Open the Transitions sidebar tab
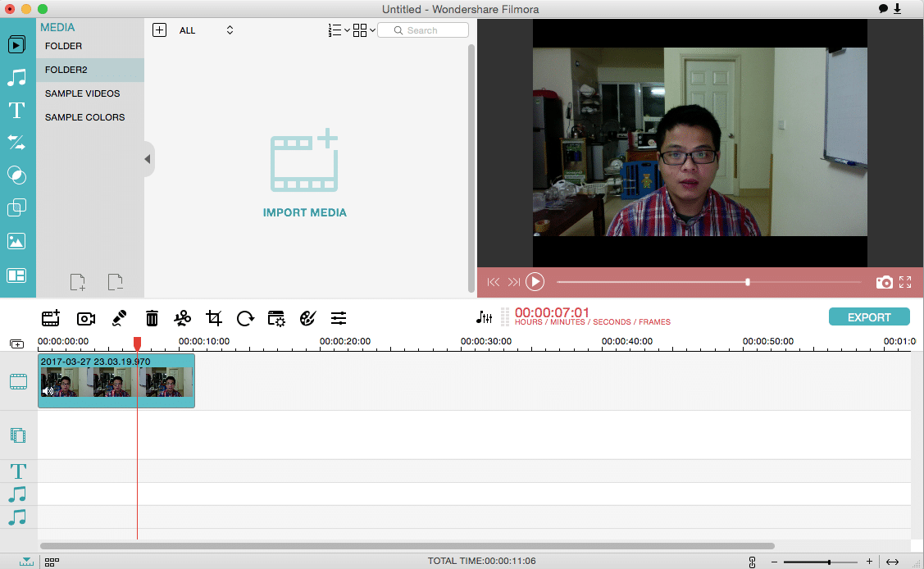 (16, 143)
